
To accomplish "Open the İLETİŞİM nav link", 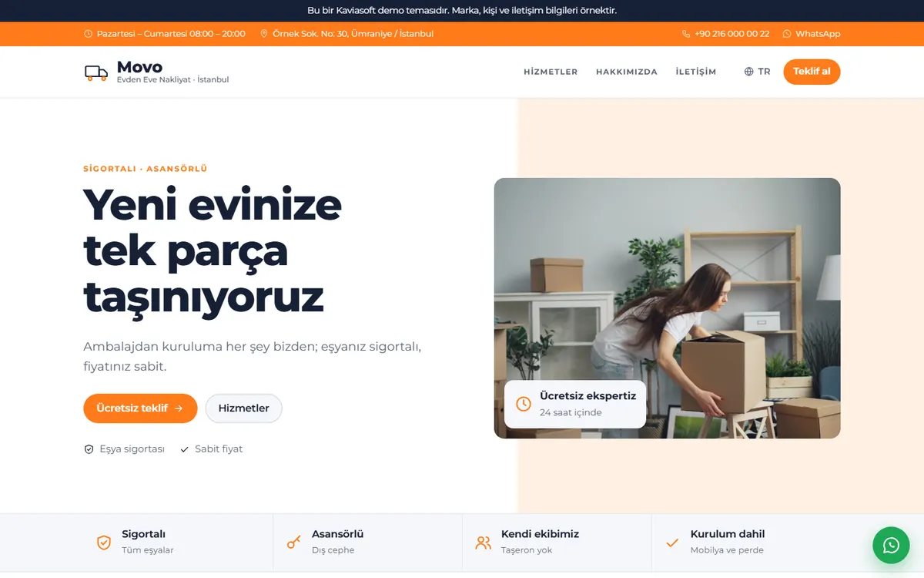I will click(696, 72).
